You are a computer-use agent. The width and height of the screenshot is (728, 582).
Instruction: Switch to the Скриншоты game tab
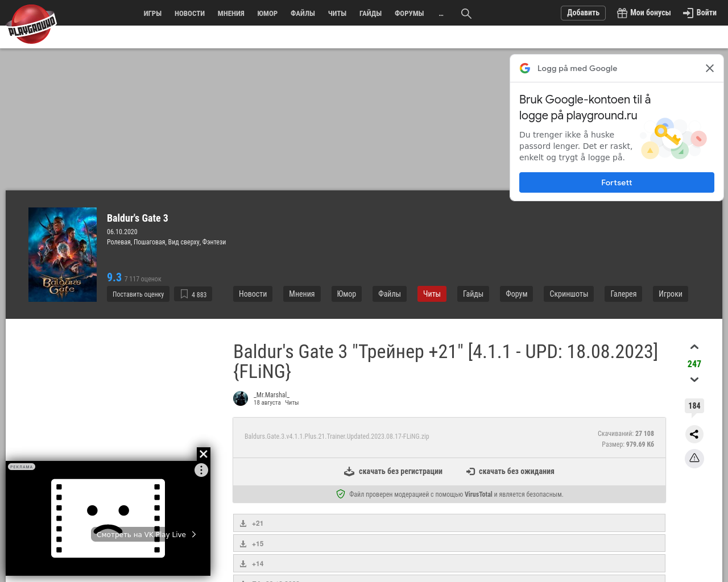pyautogui.click(x=569, y=294)
